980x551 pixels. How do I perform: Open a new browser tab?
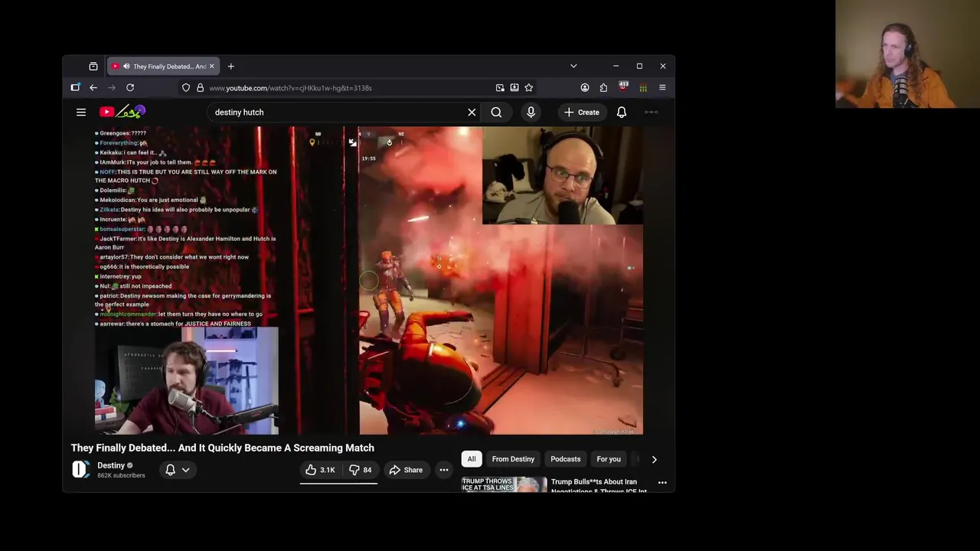pos(230,67)
